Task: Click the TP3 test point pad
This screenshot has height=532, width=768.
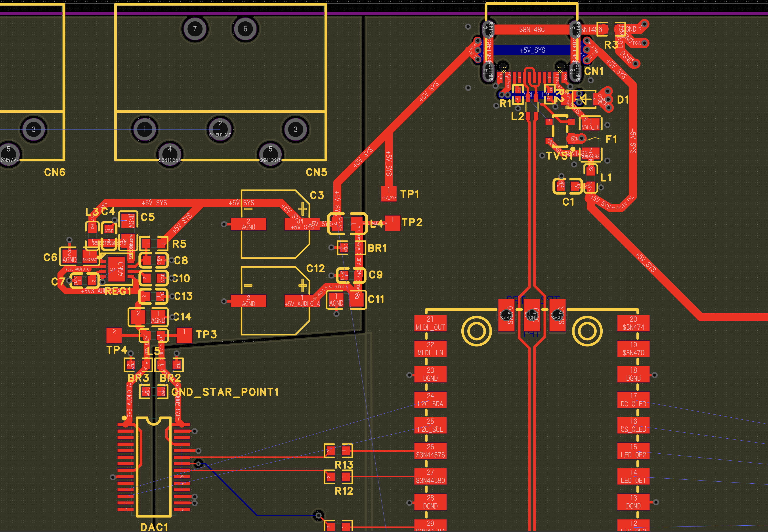Action: (x=184, y=335)
